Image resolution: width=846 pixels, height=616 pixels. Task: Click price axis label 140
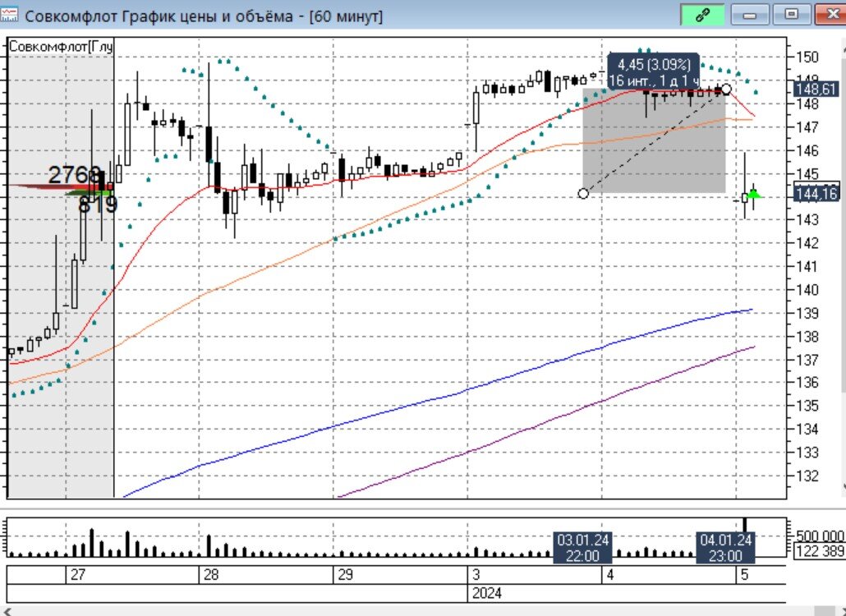click(808, 290)
